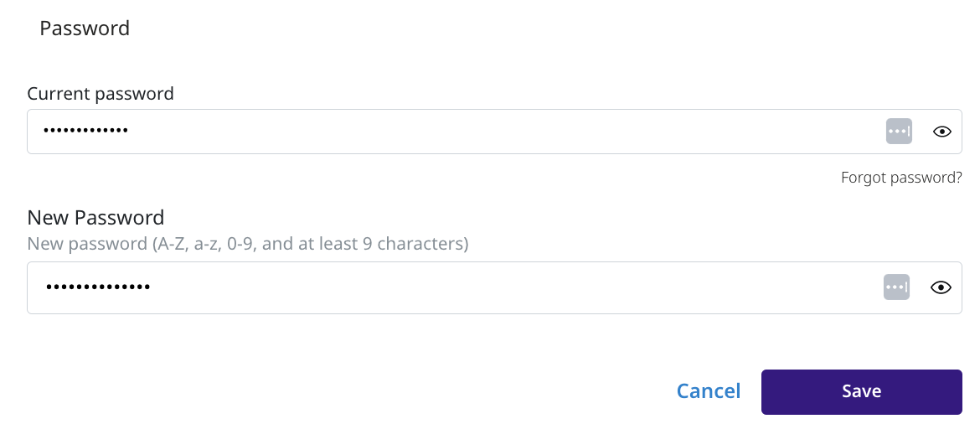Click the New Password field label
Screen dimensions: 980x424
(x=95, y=218)
